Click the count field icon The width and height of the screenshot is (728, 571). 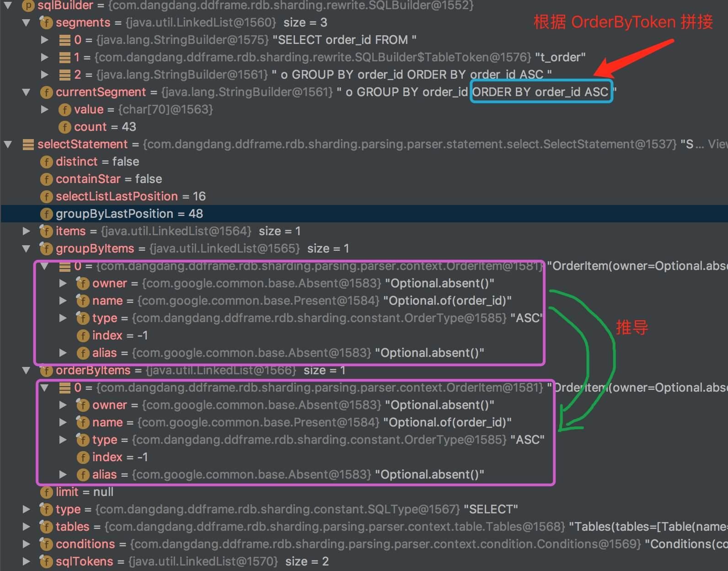click(x=64, y=127)
